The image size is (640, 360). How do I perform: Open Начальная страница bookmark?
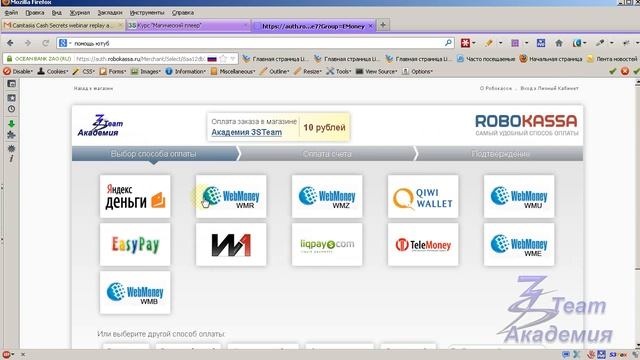(551, 59)
